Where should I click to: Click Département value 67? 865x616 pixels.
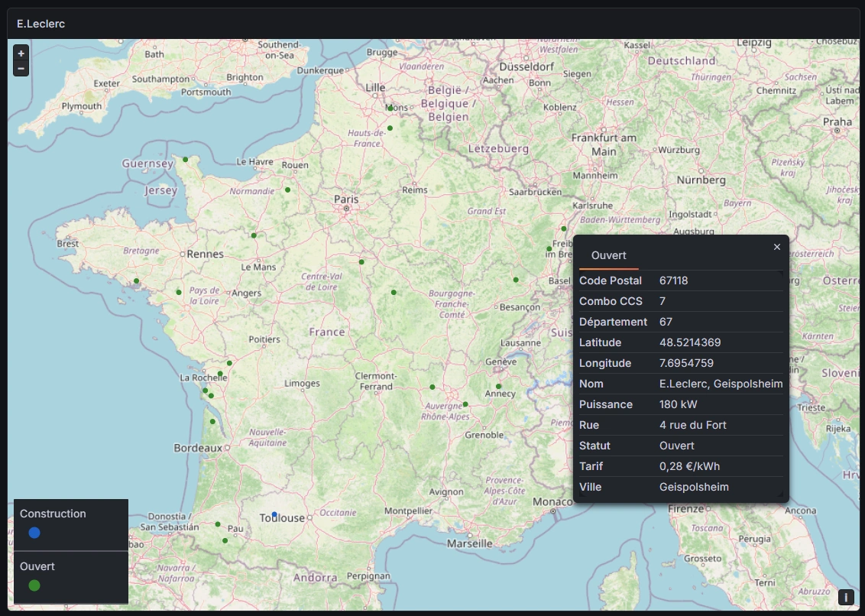coord(666,322)
